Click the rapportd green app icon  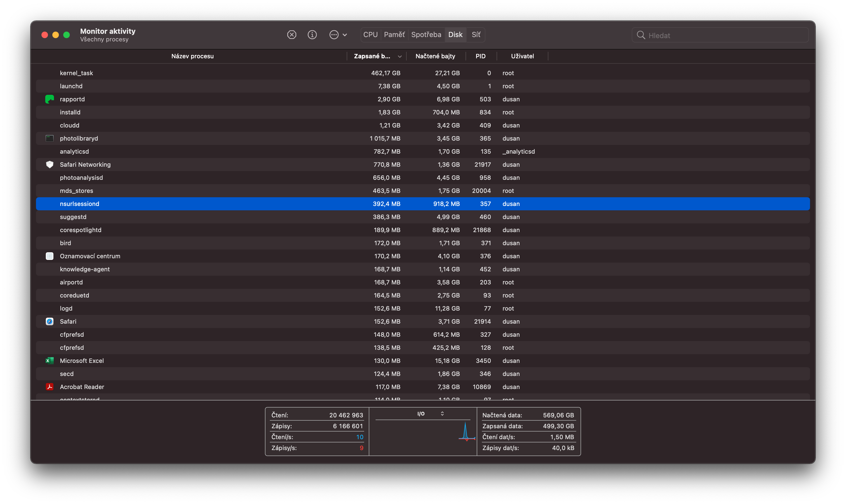(50, 99)
